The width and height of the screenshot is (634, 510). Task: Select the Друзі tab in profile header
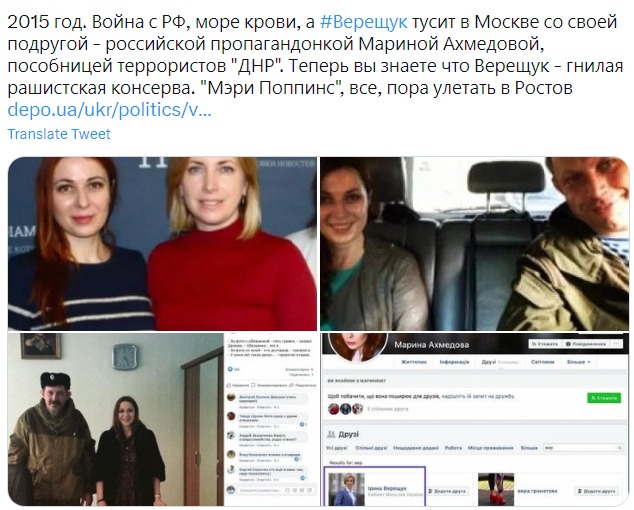pyautogui.click(x=488, y=362)
